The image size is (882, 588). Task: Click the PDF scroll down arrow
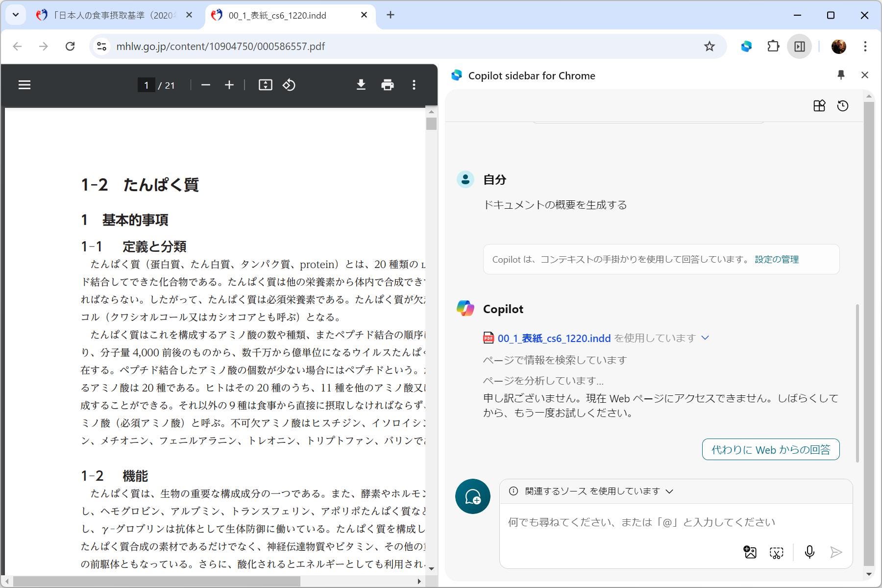(431, 568)
